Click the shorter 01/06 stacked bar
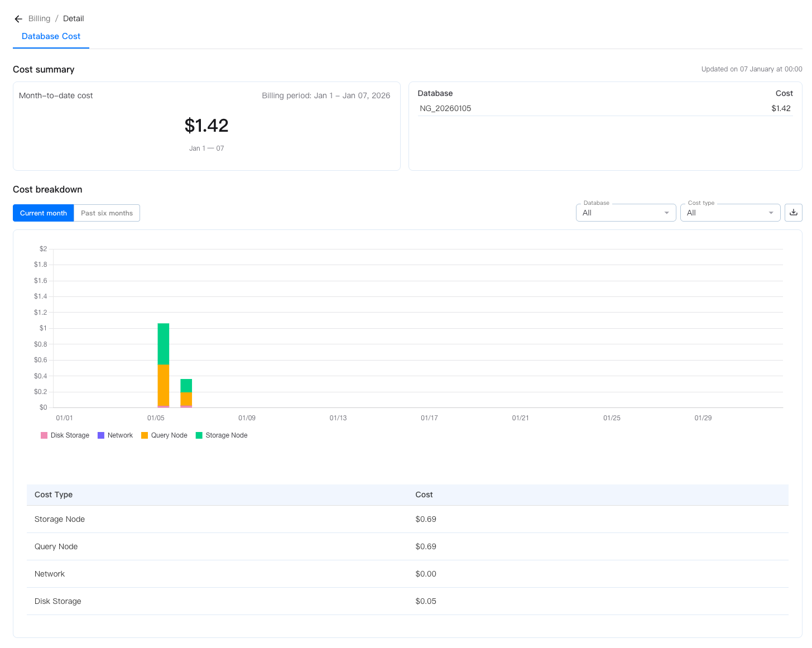The image size is (812, 648). pos(186,393)
